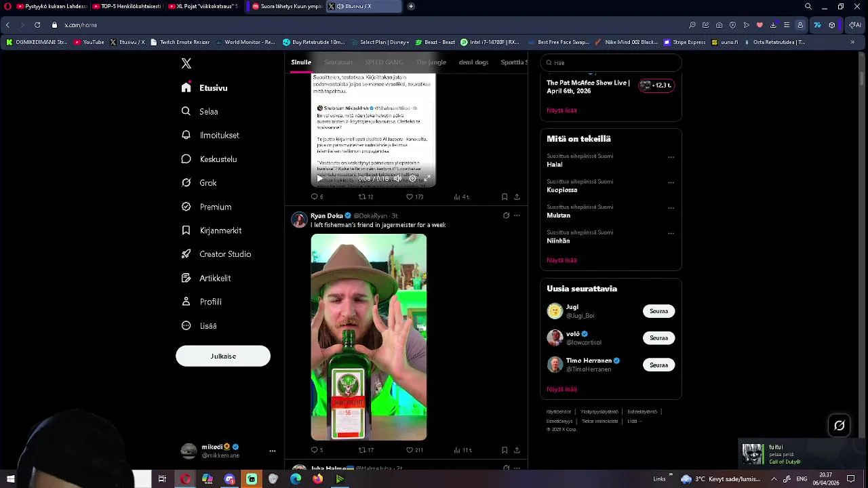Open Grok in sidebar

coord(199,183)
